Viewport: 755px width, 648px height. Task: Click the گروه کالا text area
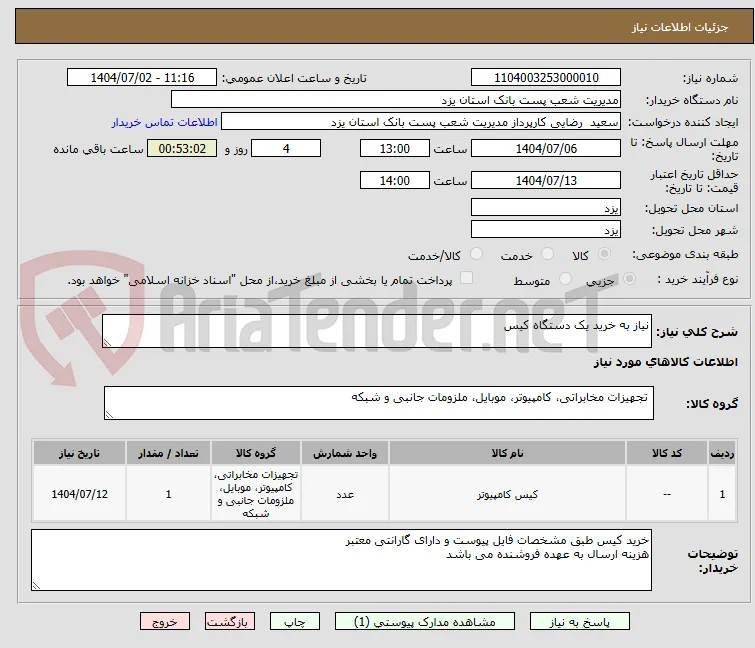378,403
